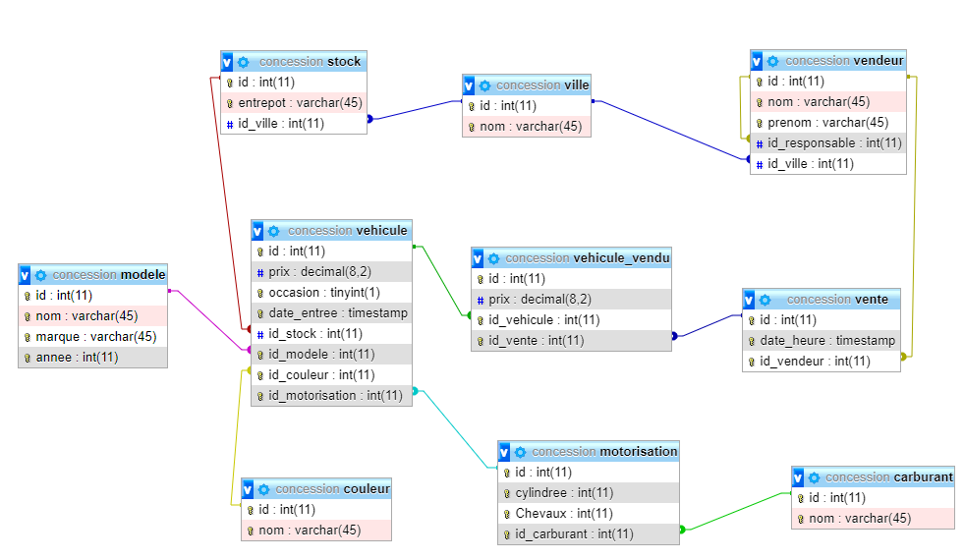Click the primary key icon beside ville id
The image size is (964, 560).
[472, 106]
